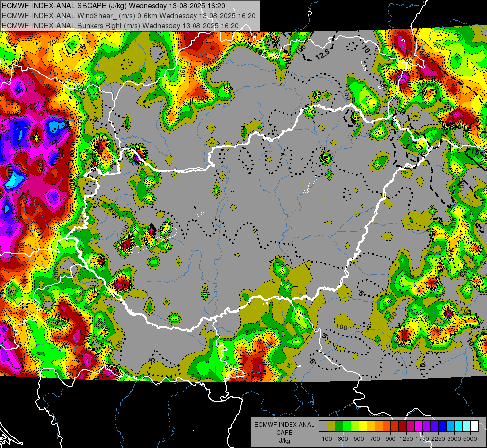Select the dark red swatch left of 1250
487x448 pixels.
[402, 426]
